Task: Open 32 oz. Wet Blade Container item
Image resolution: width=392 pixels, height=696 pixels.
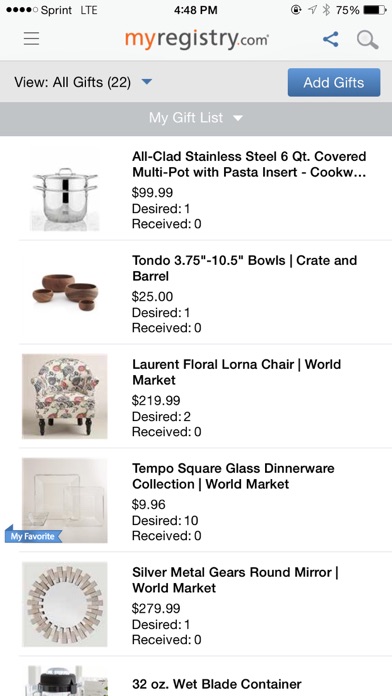Action: pyautogui.click(x=217, y=684)
